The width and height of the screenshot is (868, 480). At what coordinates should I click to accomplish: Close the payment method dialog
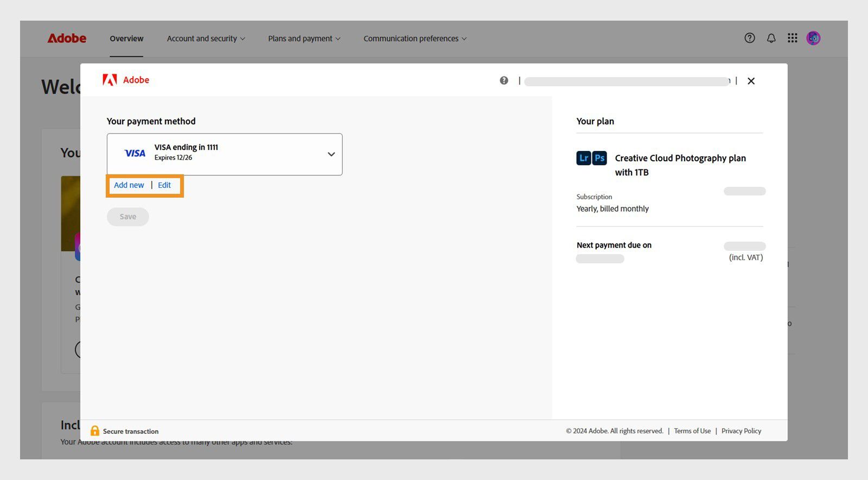(751, 81)
